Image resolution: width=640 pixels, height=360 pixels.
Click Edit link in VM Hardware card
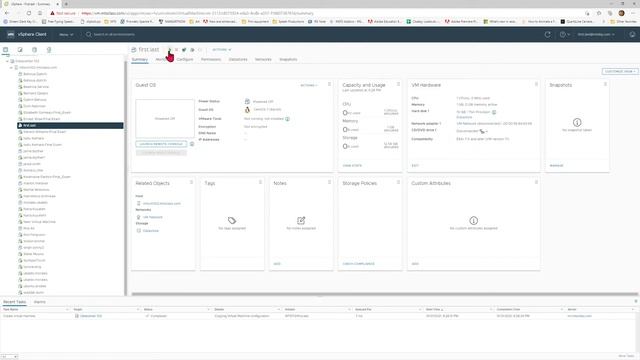(x=415, y=166)
